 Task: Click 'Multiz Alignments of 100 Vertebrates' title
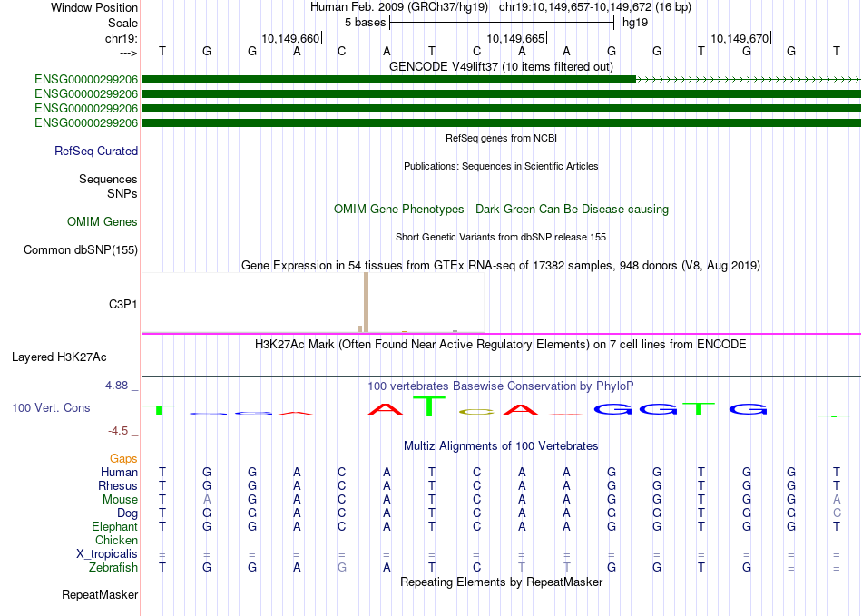[501, 446]
